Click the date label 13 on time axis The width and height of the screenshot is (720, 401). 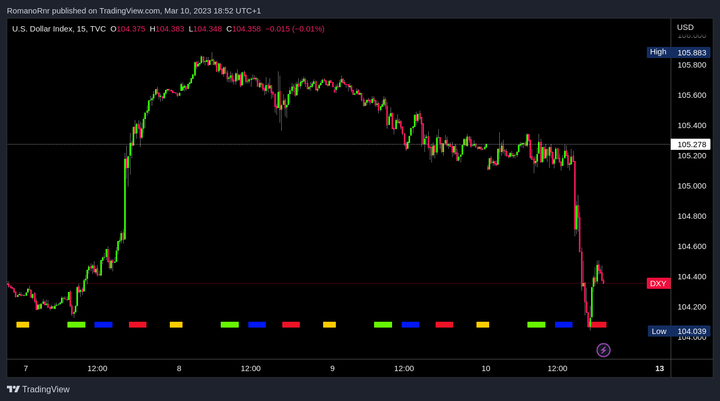[659, 368]
